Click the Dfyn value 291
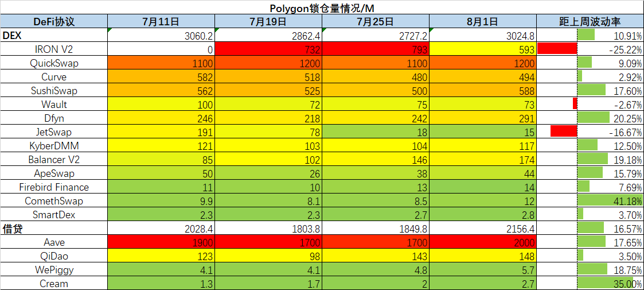The image size is (644, 290). tap(483, 118)
